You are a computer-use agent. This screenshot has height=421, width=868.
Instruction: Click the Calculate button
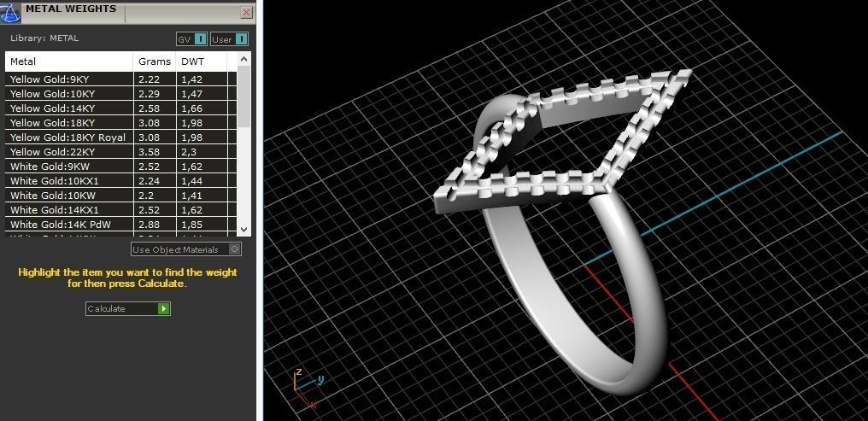(128, 308)
